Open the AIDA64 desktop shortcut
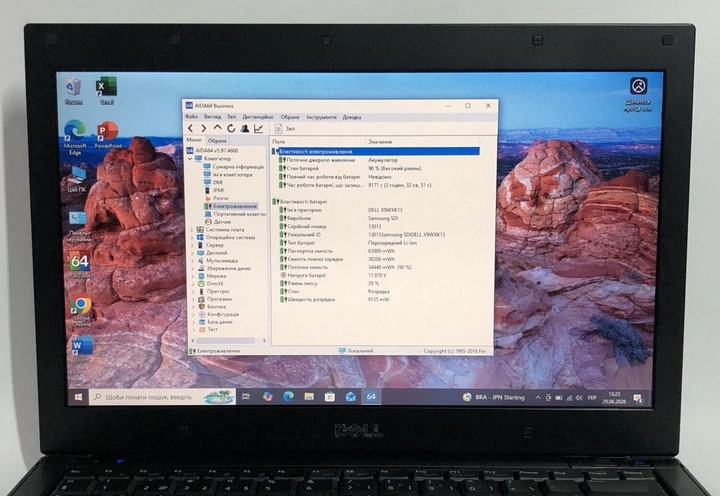720x496 pixels. click(x=79, y=265)
